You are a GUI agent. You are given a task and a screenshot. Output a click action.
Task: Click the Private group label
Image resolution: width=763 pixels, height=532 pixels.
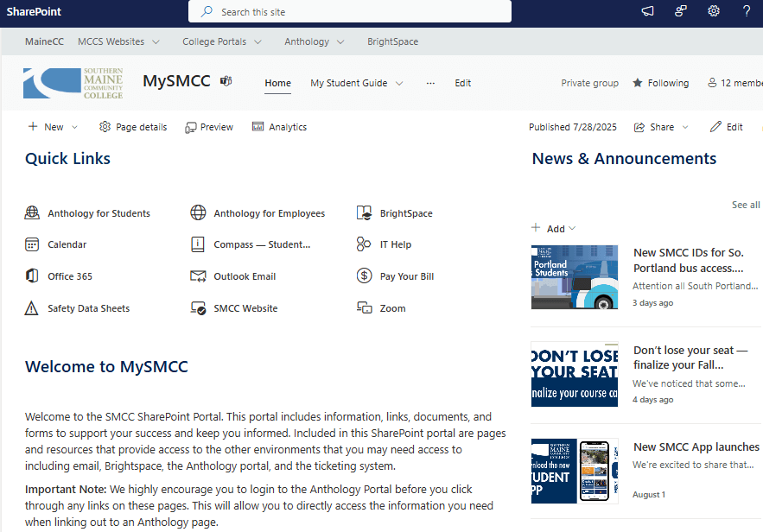point(590,83)
